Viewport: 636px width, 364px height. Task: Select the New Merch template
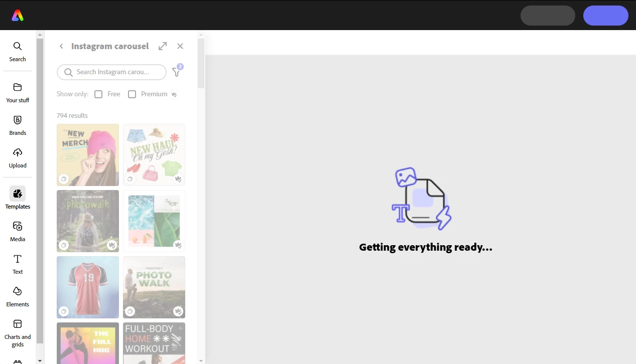[x=88, y=155]
